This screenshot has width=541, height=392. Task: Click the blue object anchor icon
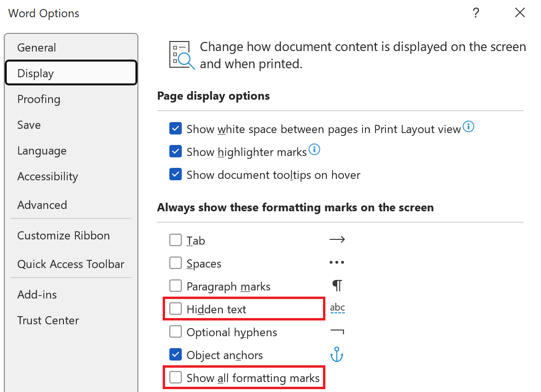[x=337, y=354]
